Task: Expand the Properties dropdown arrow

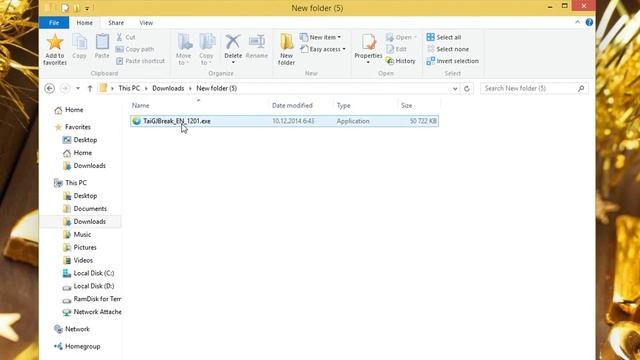Action: tap(368, 62)
